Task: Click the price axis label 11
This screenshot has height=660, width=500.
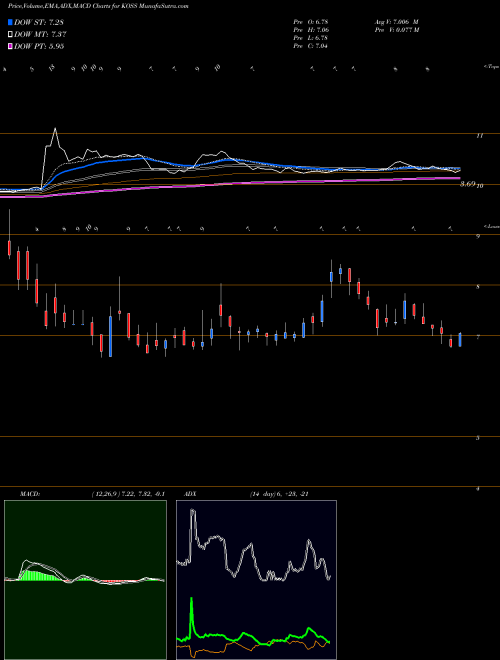Action: (479, 136)
